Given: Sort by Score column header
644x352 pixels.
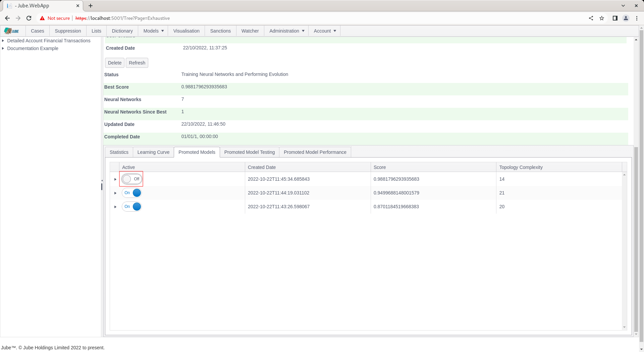Looking at the screenshot, I should tap(433, 167).
